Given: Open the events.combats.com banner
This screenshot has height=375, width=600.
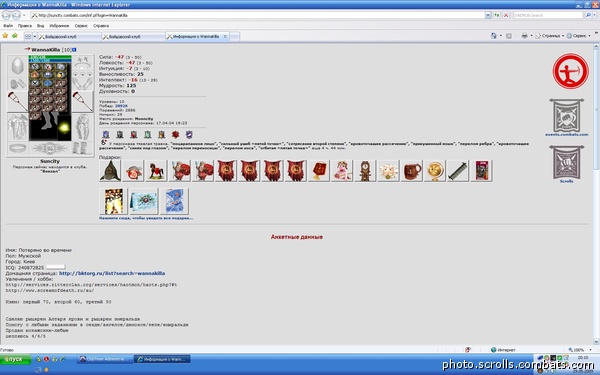Looking at the screenshot, I should (x=567, y=117).
